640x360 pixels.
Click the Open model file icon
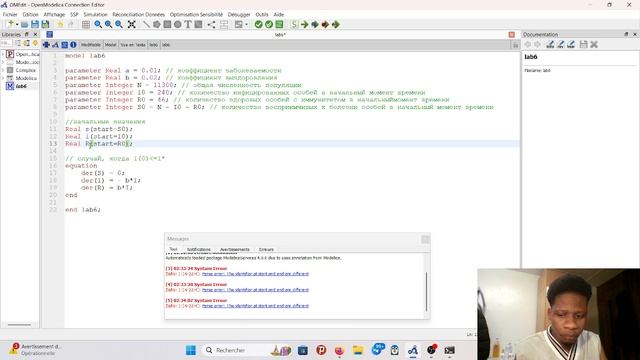(x=24, y=24)
